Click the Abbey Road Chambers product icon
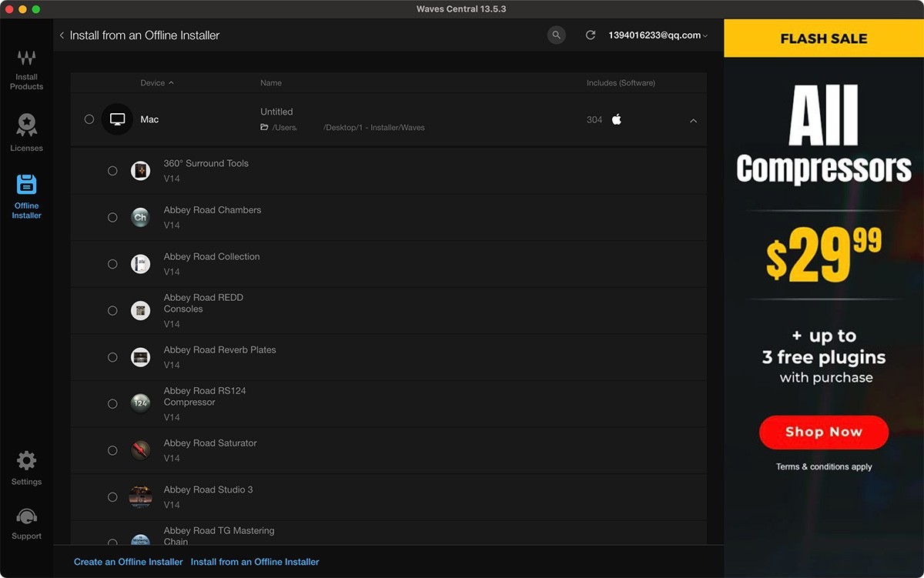Screen dimensions: 924x578 pos(140,218)
